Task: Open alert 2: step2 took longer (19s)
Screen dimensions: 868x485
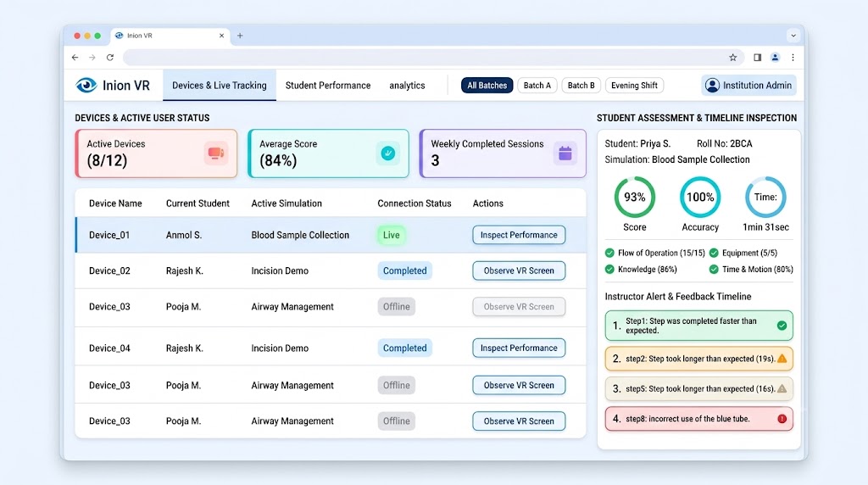Action: 698,359
